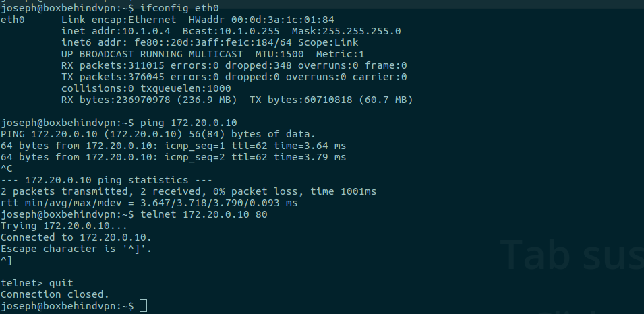Click the 'Connection closed.' message

tap(55, 294)
